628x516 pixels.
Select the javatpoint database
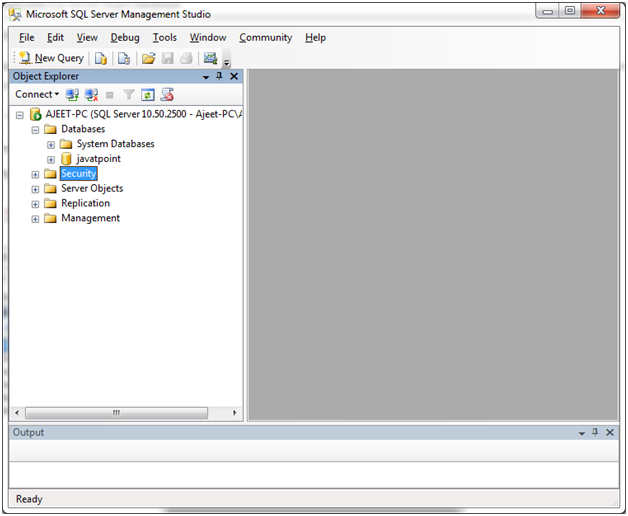pyautogui.click(x=99, y=159)
